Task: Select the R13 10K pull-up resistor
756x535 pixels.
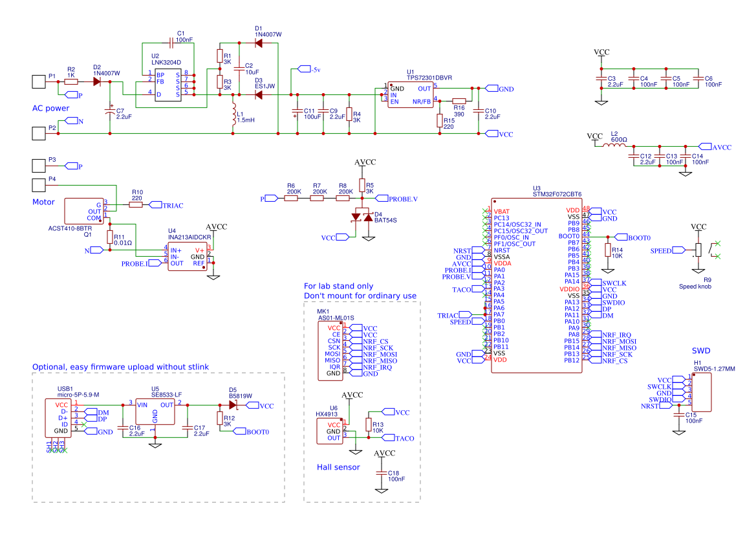Action: [x=369, y=425]
